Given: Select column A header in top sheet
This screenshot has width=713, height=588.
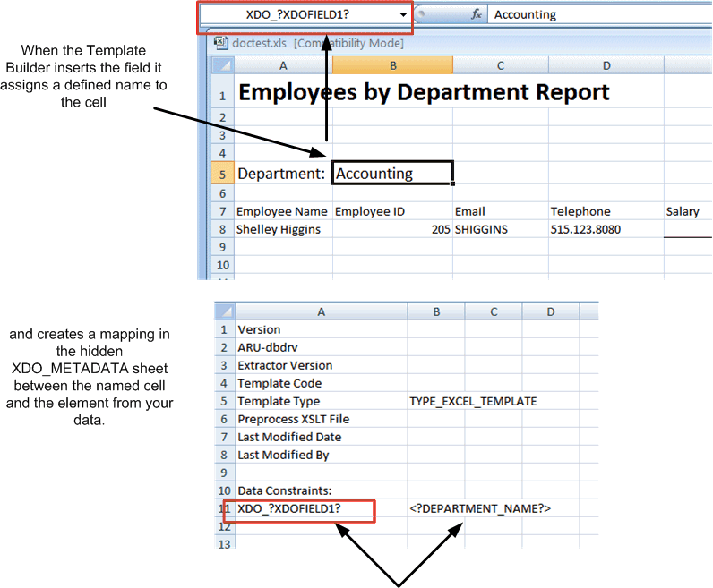Looking at the screenshot, I should coord(283,65).
